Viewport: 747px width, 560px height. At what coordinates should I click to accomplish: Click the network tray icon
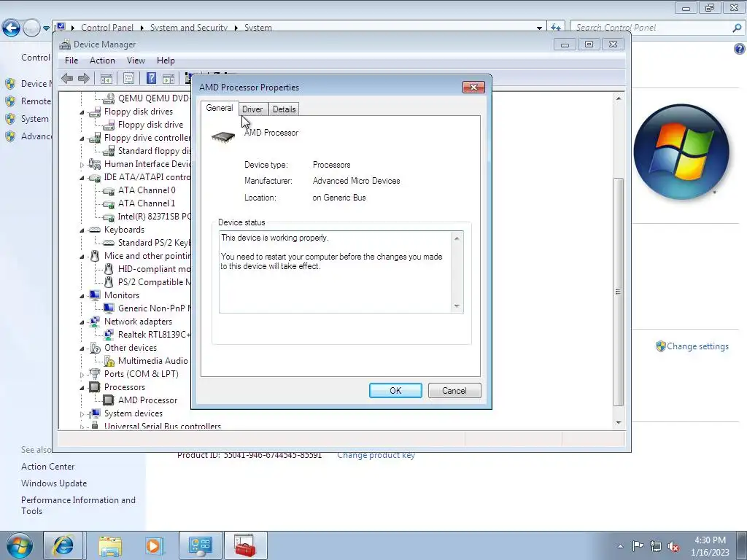click(656, 546)
